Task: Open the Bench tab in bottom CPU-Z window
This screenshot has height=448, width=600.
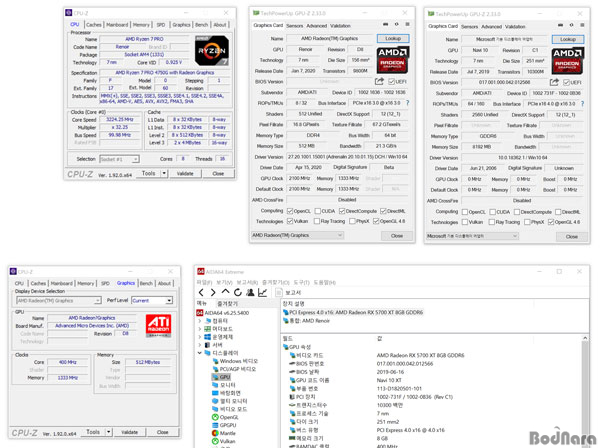Action: click(146, 283)
